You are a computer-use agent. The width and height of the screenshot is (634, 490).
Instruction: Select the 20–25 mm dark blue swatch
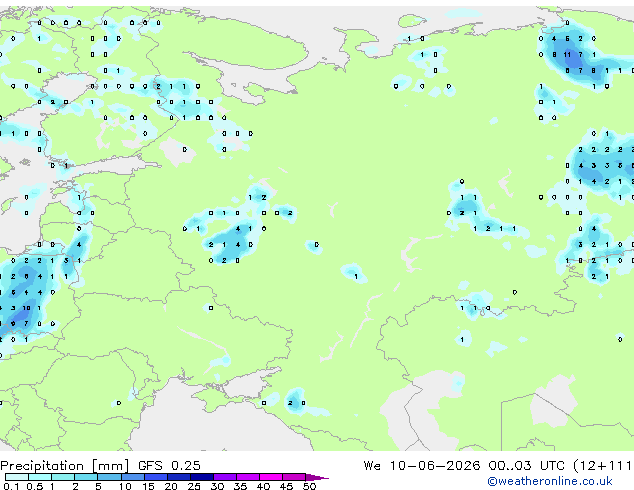click(x=178, y=477)
